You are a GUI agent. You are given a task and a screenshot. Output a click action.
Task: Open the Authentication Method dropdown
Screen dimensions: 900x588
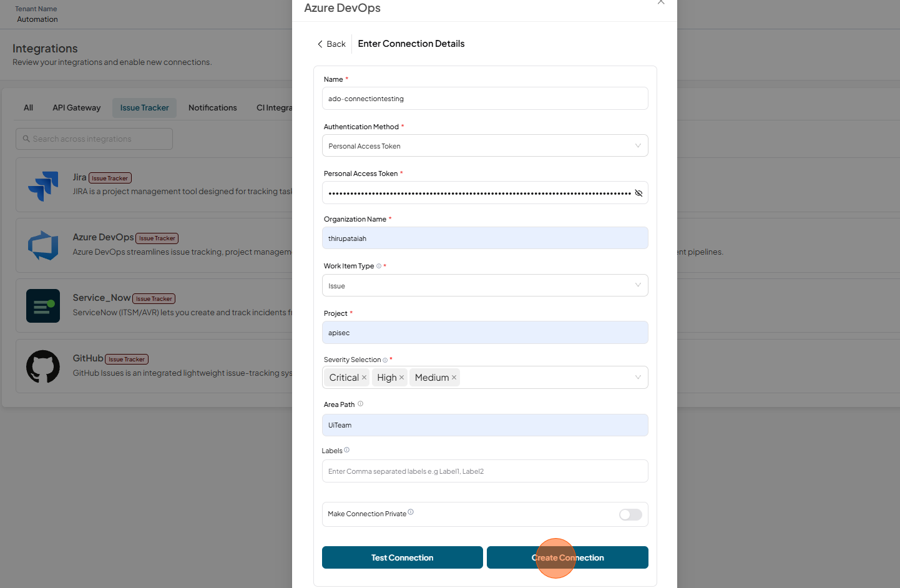coord(485,145)
